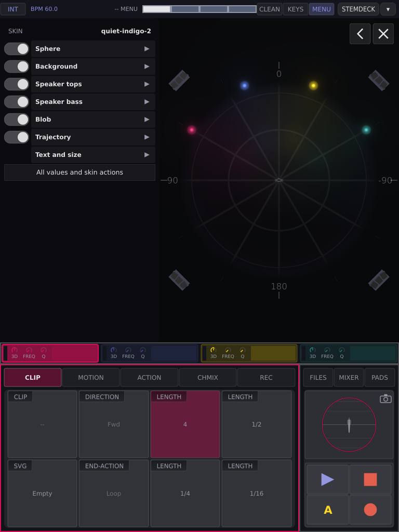399x532 pixels.
Task: Expand the Text and size row
Action: [x=94, y=155]
